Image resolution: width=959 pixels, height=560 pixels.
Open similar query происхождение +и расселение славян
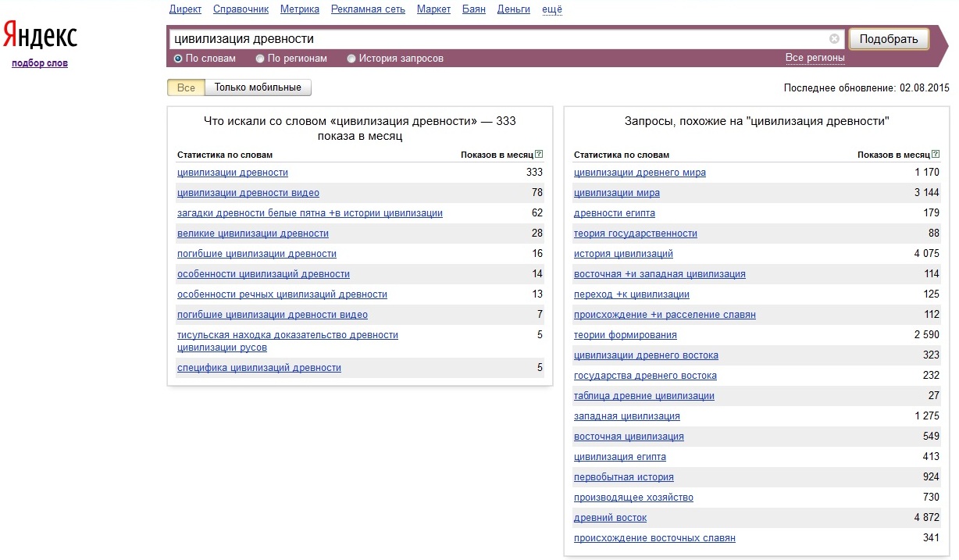click(665, 315)
